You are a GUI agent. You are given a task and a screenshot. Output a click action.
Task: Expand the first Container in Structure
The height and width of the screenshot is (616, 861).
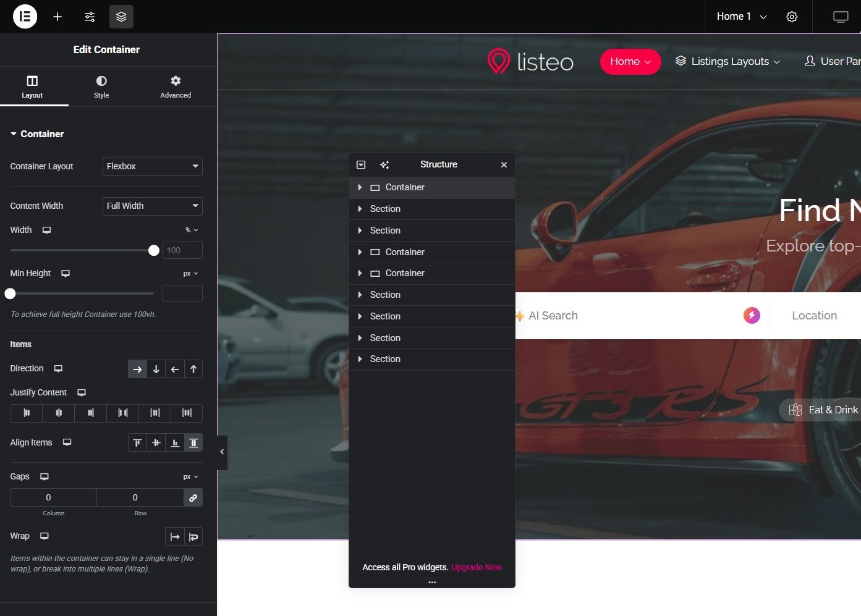[x=360, y=187]
